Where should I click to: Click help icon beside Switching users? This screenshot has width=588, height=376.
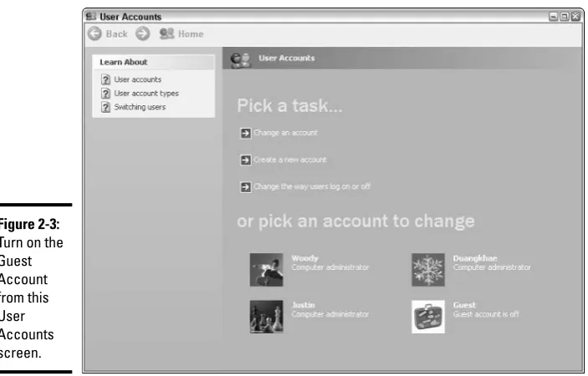pos(105,107)
